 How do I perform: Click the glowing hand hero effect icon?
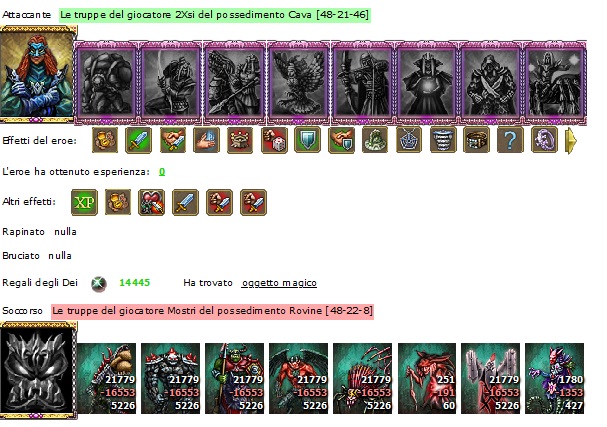click(x=206, y=140)
